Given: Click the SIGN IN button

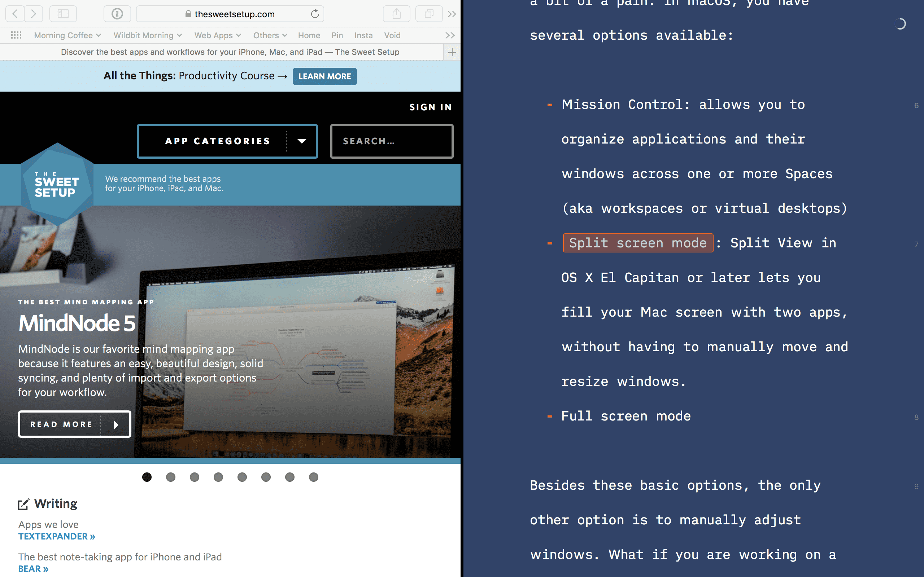Looking at the screenshot, I should [430, 106].
